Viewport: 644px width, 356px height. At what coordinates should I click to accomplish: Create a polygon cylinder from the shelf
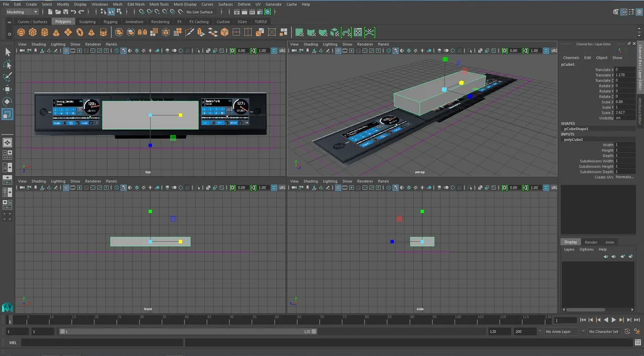click(44, 32)
